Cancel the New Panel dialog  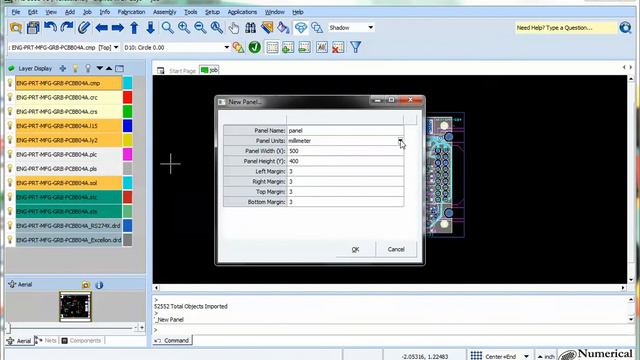pos(396,249)
